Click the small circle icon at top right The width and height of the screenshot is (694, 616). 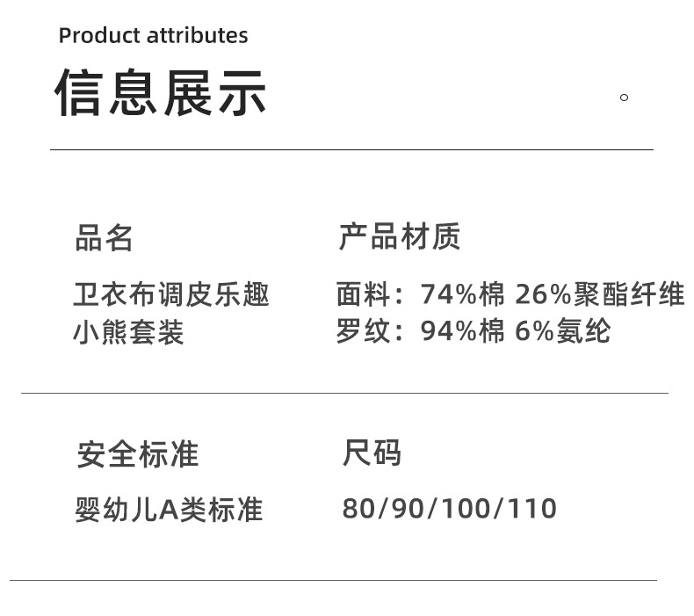pyautogui.click(x=625, y=97)
